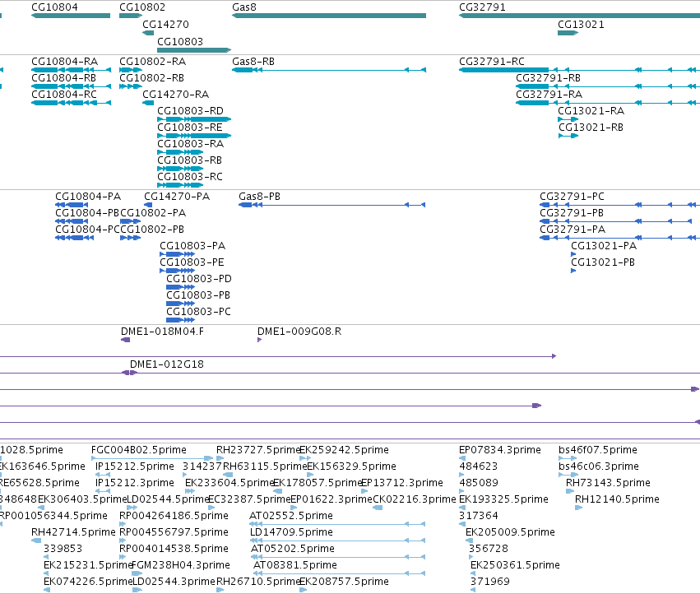Click transcript CG10802-RA label
The width and height of the screenshot is (700, 594).
(x=153, y=62)
